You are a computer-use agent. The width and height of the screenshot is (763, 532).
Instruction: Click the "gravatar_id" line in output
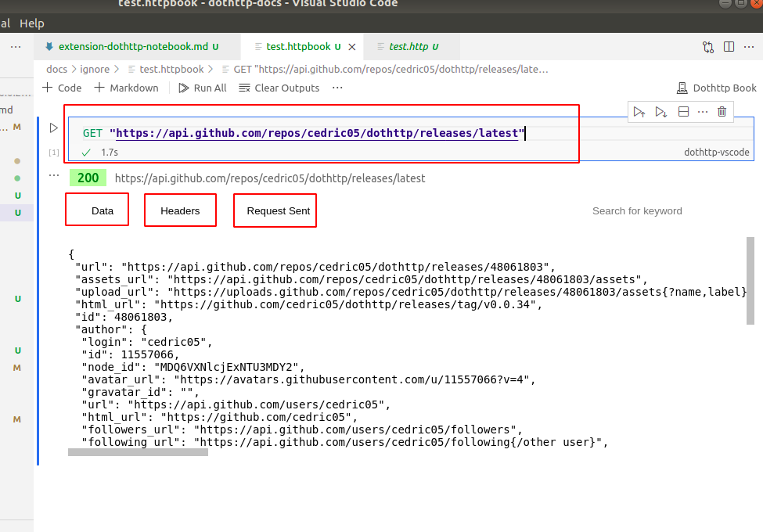point(140,393)
